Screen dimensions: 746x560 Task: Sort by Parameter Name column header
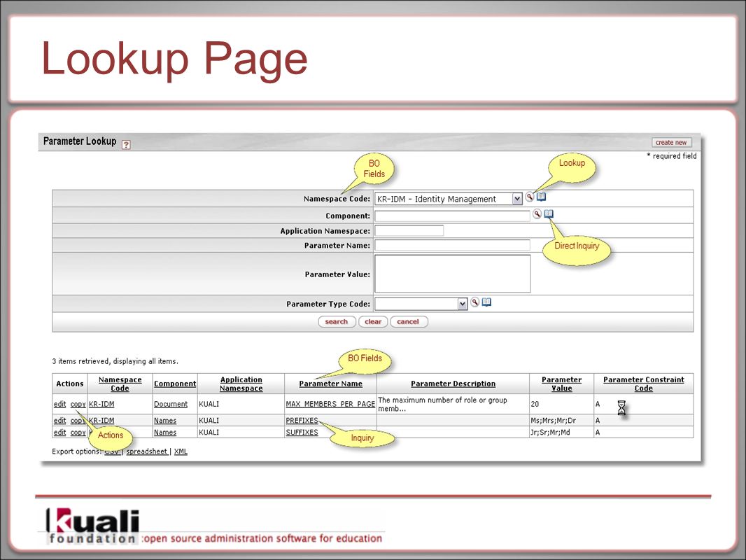[330, 384]
